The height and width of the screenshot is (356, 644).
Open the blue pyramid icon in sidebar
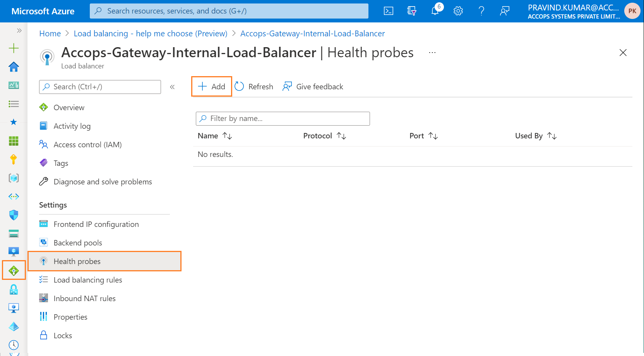(14, 327)
